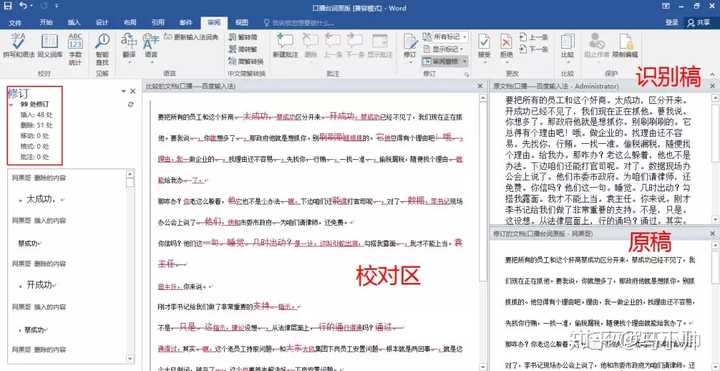
Task: Expand the Show Markup dropdown
Action: (x=443, y=49)
